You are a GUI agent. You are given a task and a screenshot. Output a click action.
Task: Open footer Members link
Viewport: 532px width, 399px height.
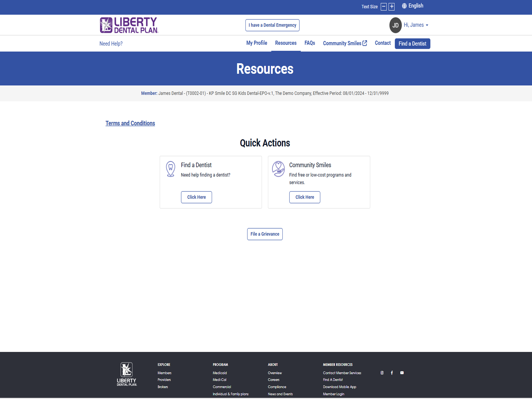click(165, 373)
